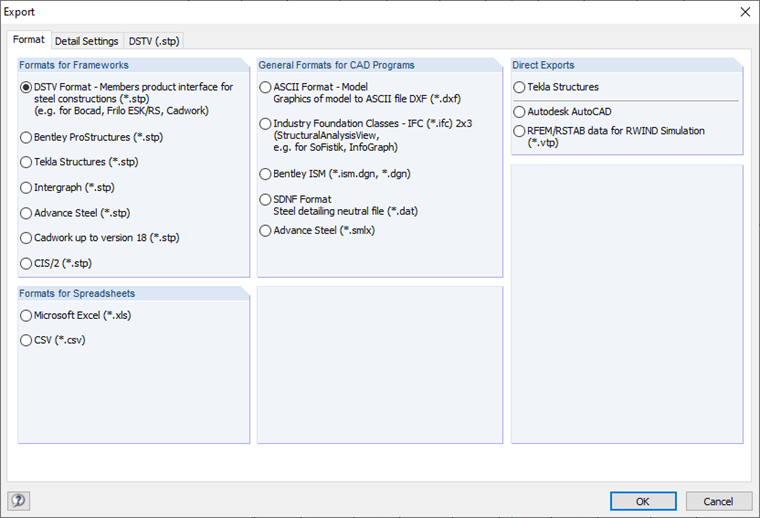Select Advance Steel (*.stp) format
Image resolution: width=760 pixels, height=518 pixels.
[x=26, y=213]
